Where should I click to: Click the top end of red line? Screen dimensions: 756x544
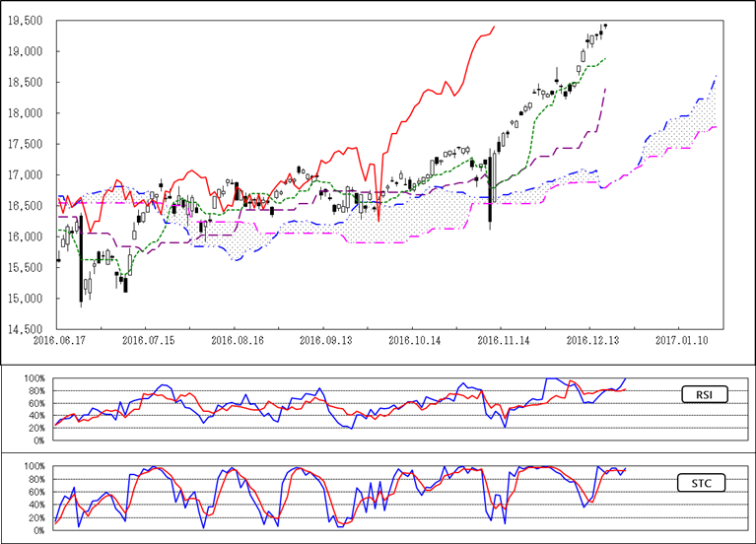(494, 27)
